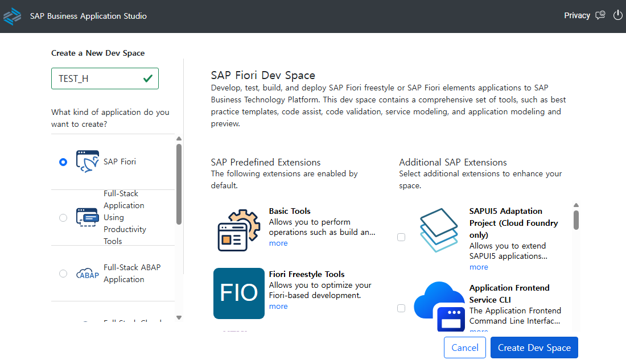Click the SAP Business Application Studio title text
This screenshot has width=626, height=364.
pos(88,16)
